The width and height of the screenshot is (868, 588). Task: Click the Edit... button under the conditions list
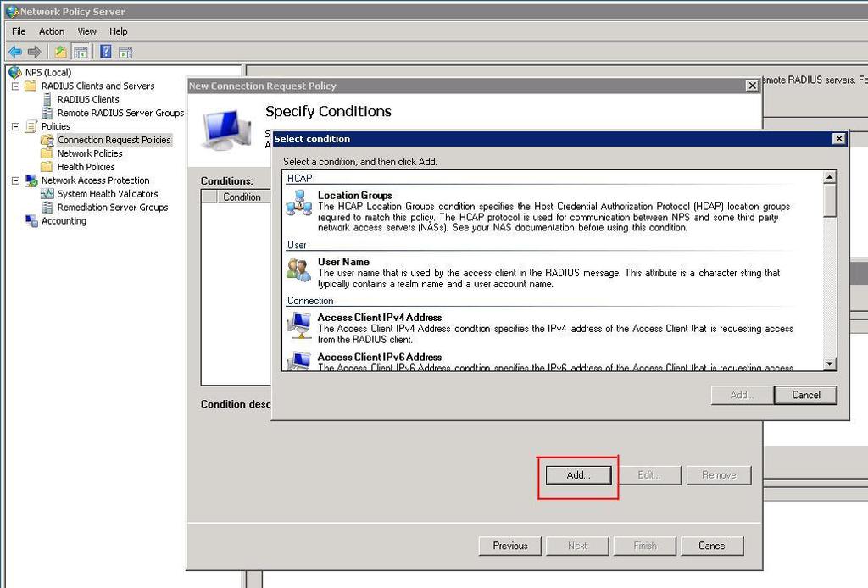pos(648,475)
